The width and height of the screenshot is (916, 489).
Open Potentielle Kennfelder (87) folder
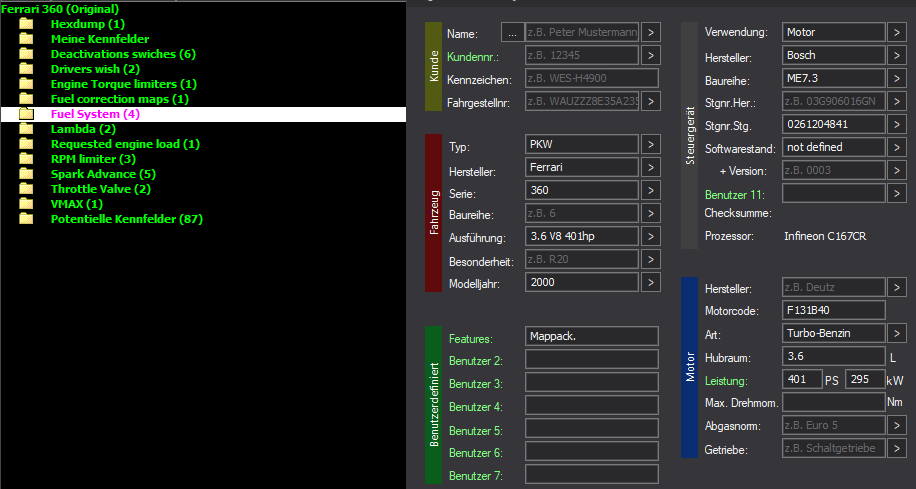tap(127, 219)
